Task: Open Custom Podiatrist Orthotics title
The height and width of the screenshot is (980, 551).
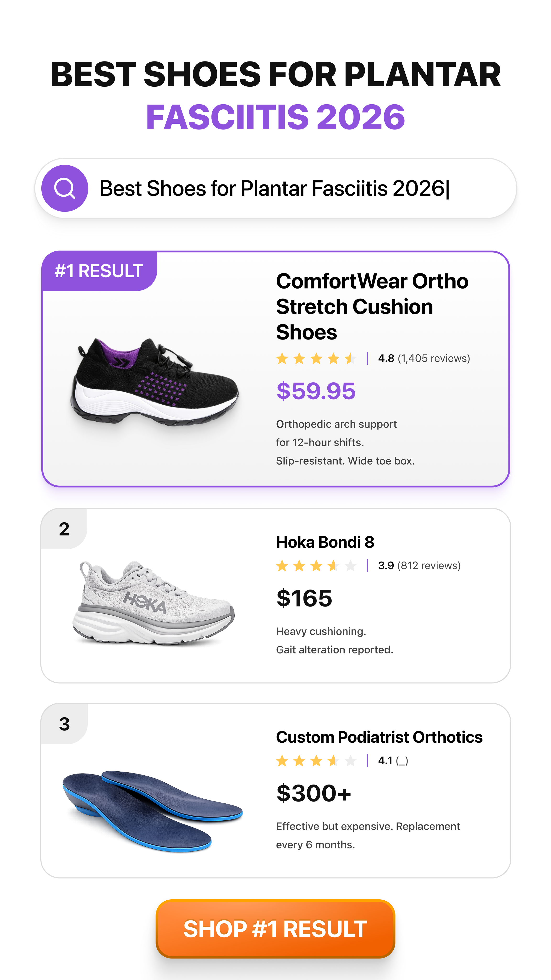Action: point(379,737)
